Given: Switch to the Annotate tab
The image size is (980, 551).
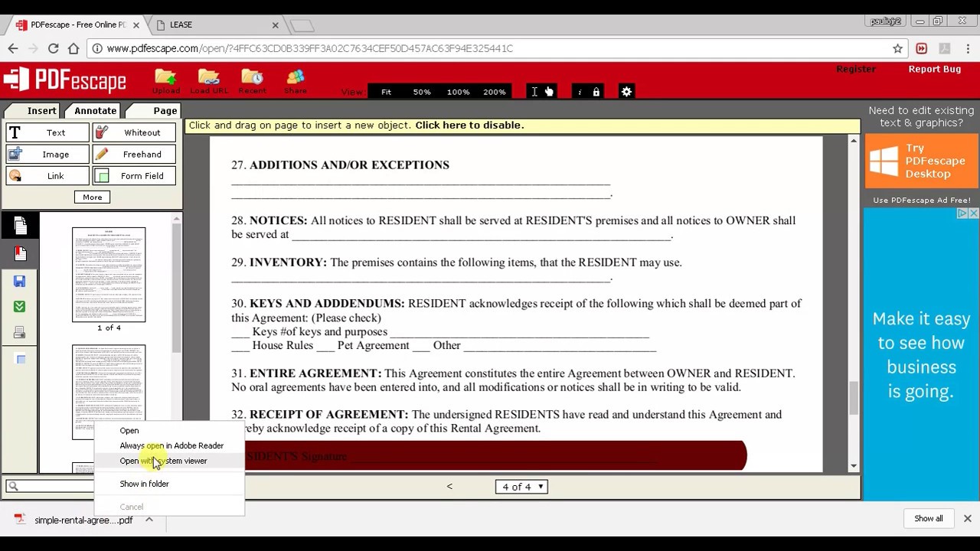Looking at the screenshot, I should (95, 111).
